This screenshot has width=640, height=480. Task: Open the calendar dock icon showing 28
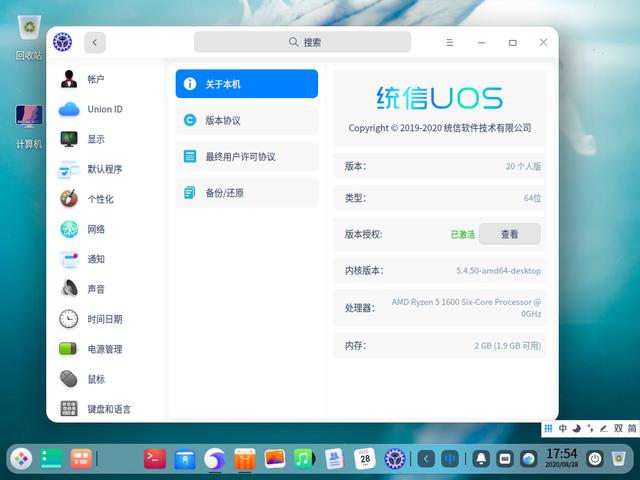coord(364,459)
